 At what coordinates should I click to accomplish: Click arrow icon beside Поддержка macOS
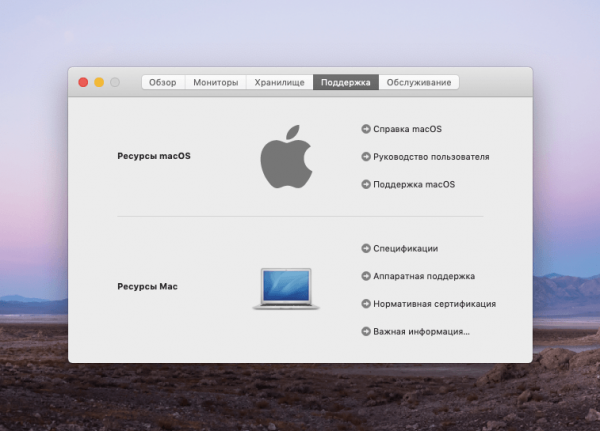point(366,184)
